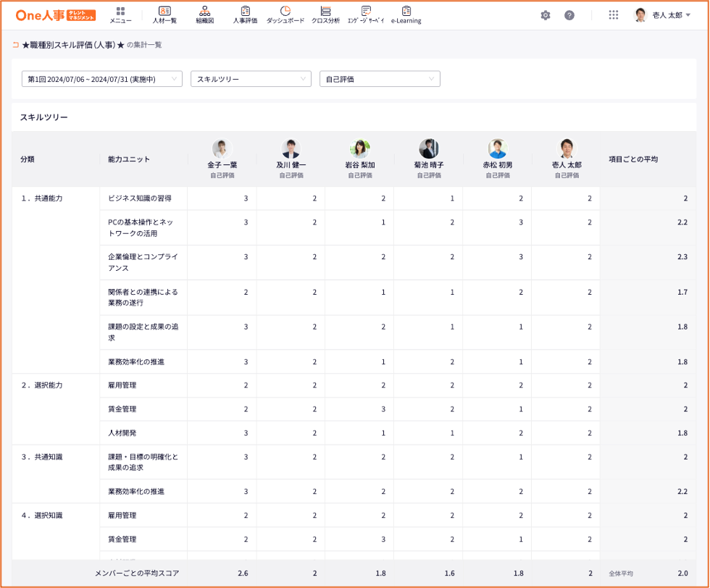This screenshot has width=710, height=588.
Task: Open クロス分析 in the top nav
Action: 325,15
